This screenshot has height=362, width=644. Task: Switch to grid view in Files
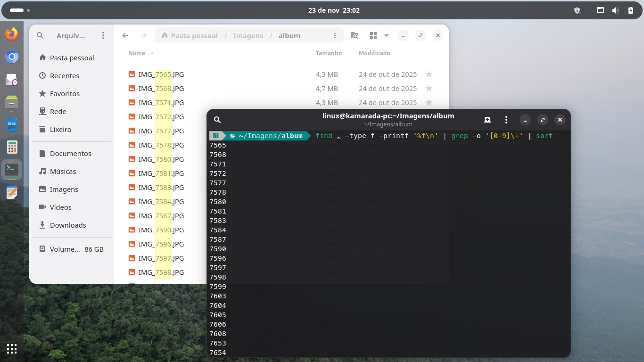(x=373, y=35)
